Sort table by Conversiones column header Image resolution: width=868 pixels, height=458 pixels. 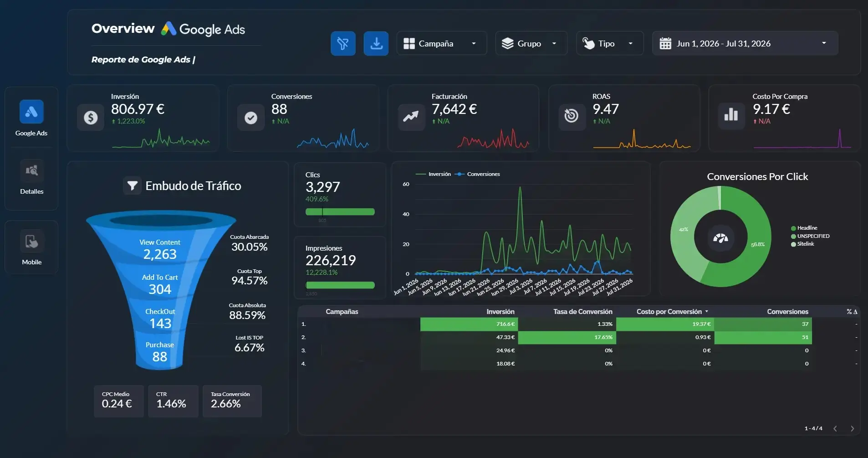point(787,312)
